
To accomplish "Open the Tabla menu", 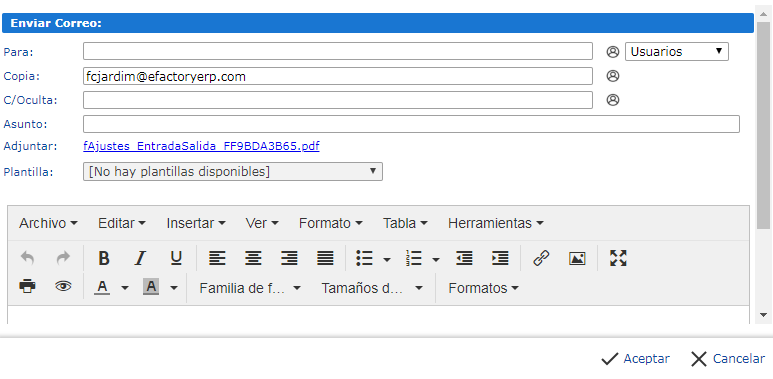I will [405, 223].
